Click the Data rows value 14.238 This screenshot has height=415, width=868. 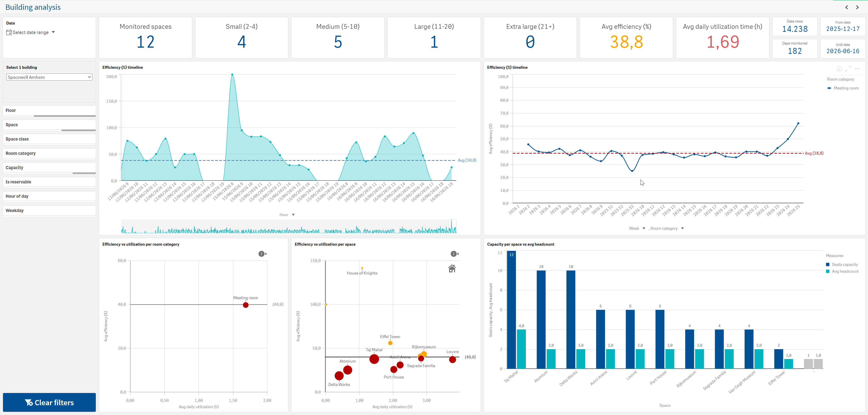point(795,29)
